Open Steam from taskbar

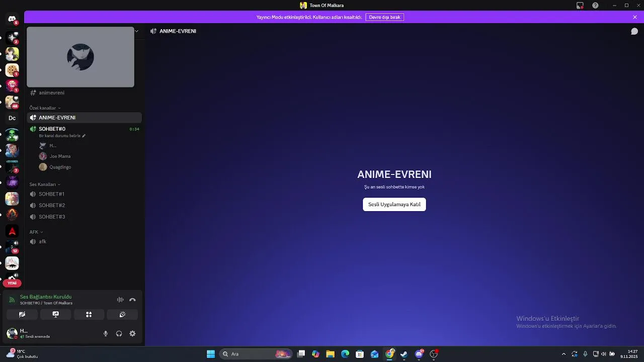(404, 354)
